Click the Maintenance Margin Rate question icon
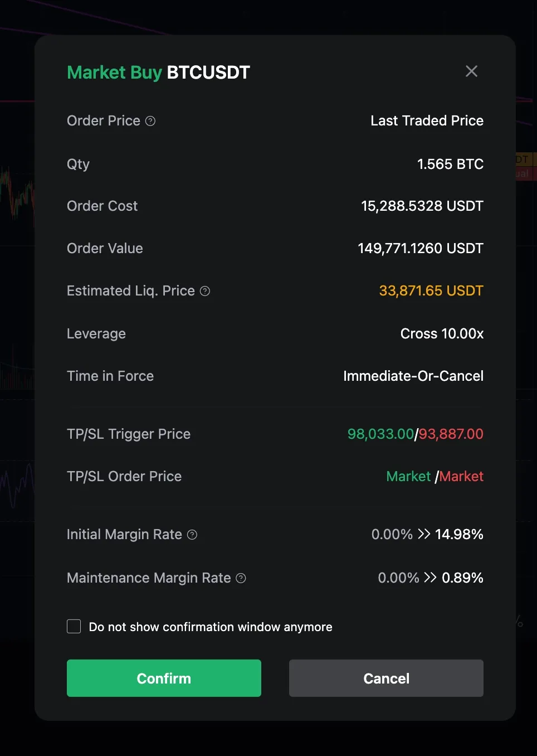This screenshot has height=756, width=537. click(x=241, y=578)
